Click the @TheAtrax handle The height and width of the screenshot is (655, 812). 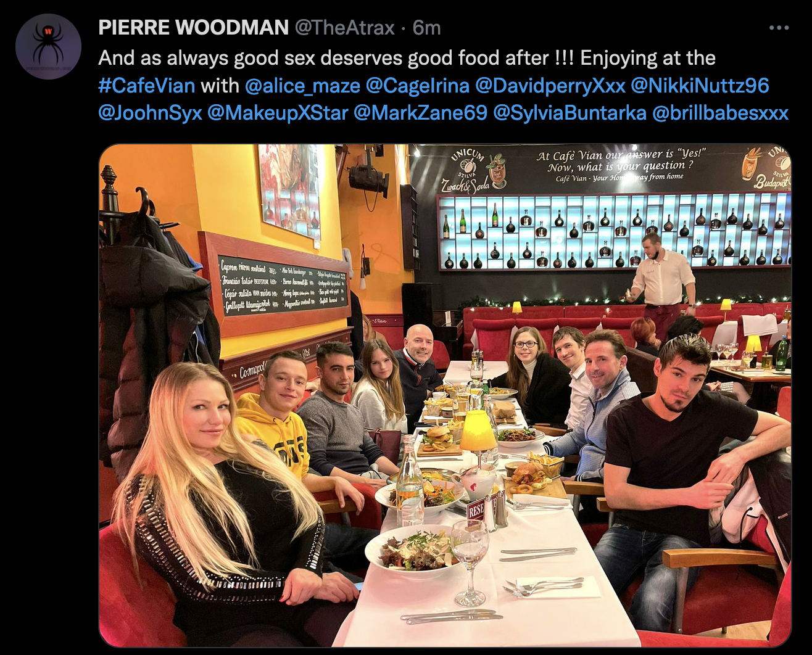click(x=344, y=28)
